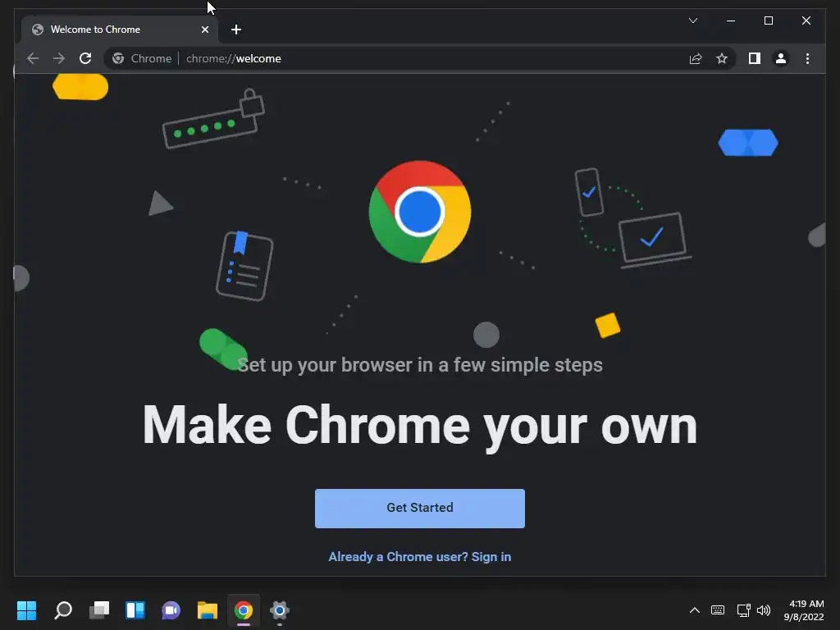840x630 pixels.
Task: Click the Back navigation arrow
Action: point(33,58)
